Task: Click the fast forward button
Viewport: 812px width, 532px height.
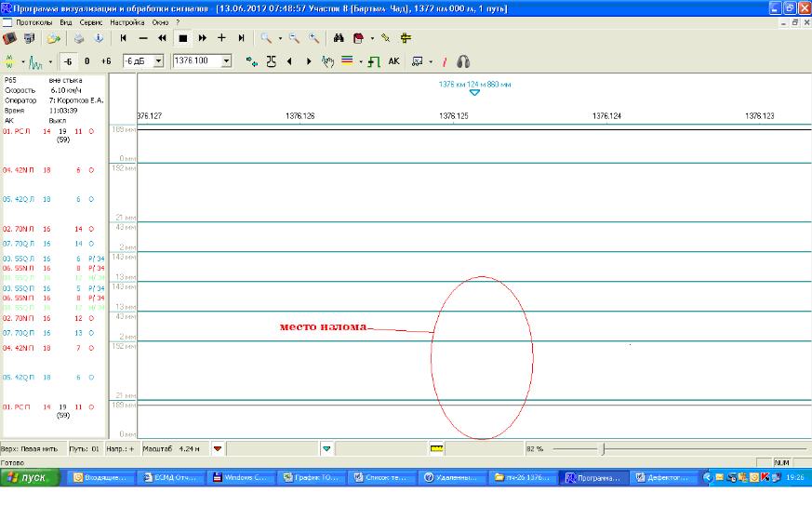Action: (x=202, y=38)
